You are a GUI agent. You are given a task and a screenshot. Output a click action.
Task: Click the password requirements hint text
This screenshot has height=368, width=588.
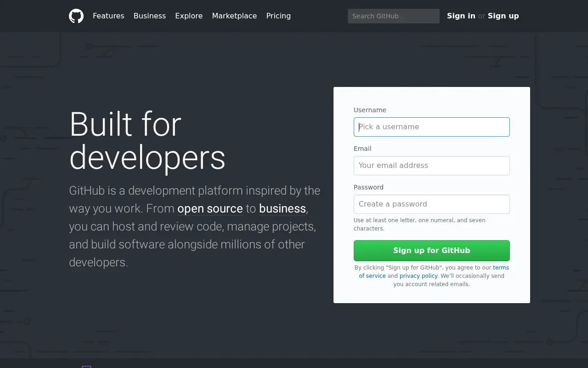(x=419, y=224)
